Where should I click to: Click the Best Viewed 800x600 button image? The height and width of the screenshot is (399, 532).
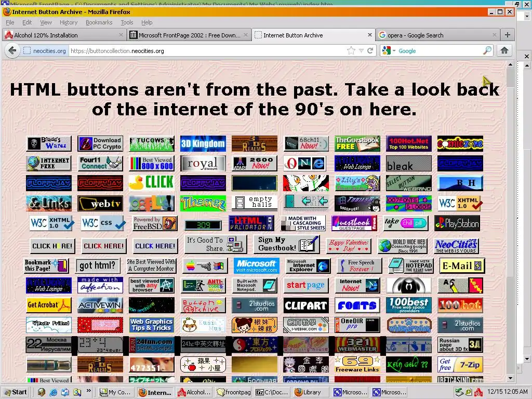[152, 163]
